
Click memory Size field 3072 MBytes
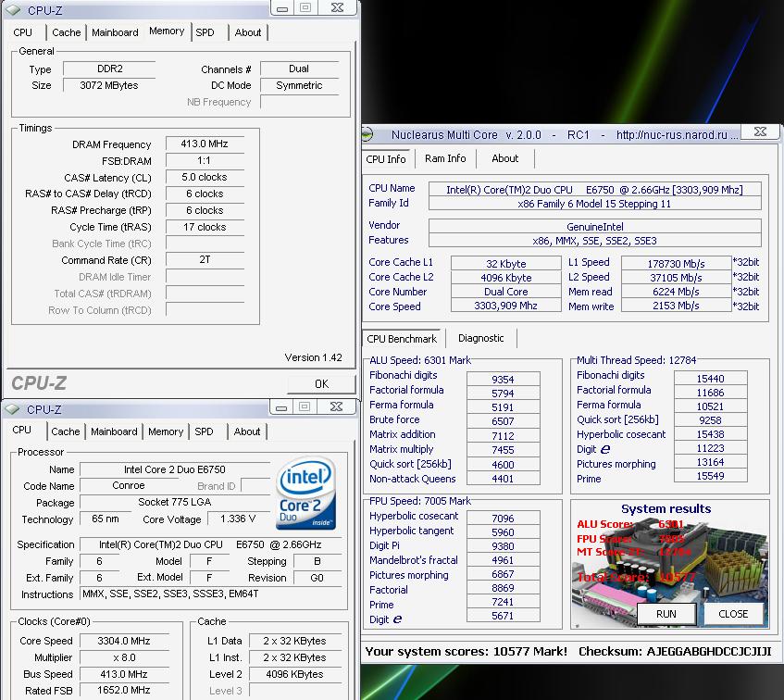click(x=109, y=85)
